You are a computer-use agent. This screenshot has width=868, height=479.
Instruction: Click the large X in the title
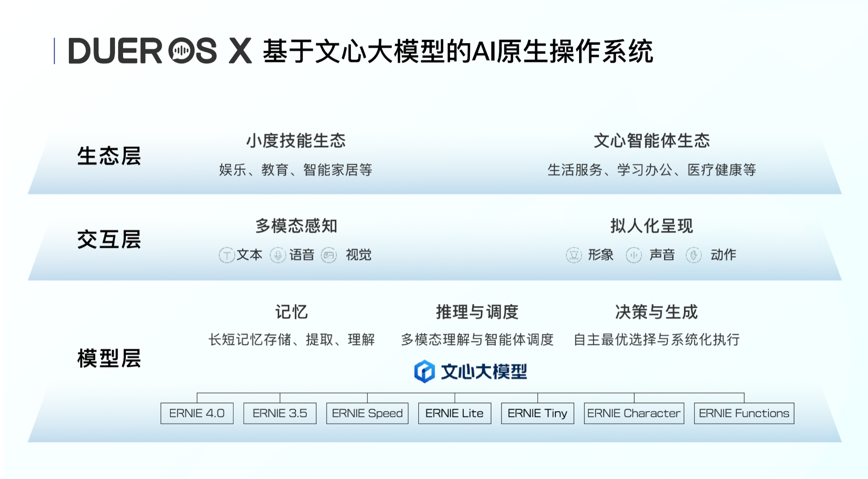(x=240, y=51)
